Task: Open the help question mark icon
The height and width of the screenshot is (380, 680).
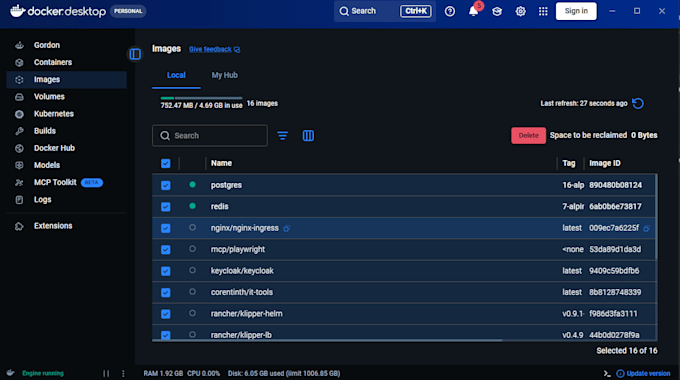Action: 450,11
